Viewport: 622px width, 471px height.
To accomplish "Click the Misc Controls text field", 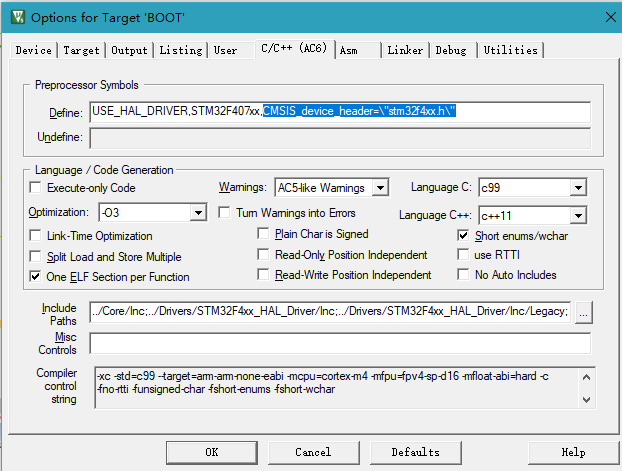I will click(340, 344).
